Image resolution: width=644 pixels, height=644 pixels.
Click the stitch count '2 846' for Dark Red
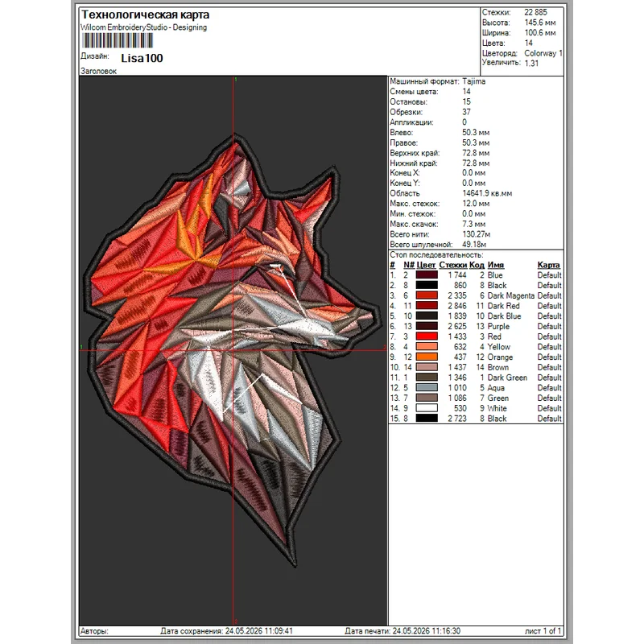pyautogui.click(x=457, y=306)
